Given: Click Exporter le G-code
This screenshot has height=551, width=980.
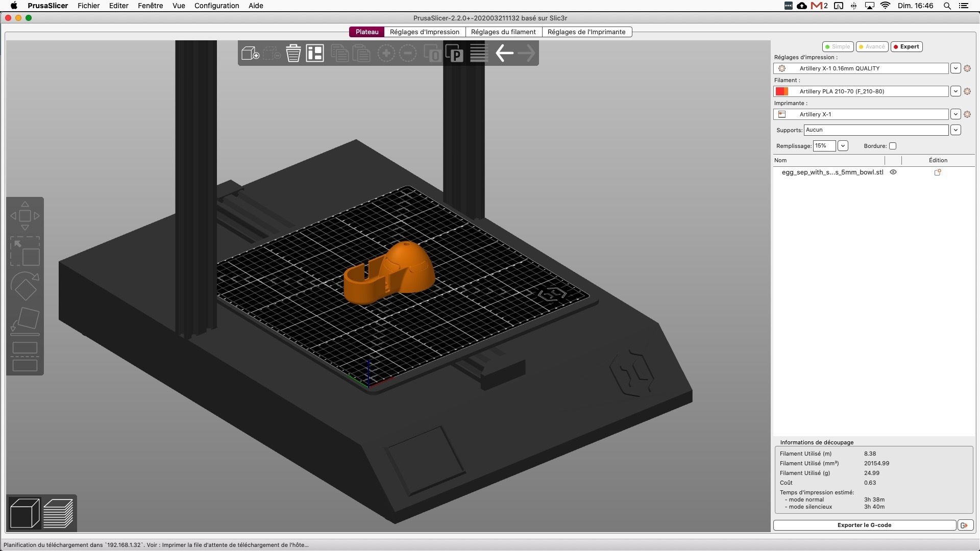Looking at the screenshot, I should tap(865, 525).
